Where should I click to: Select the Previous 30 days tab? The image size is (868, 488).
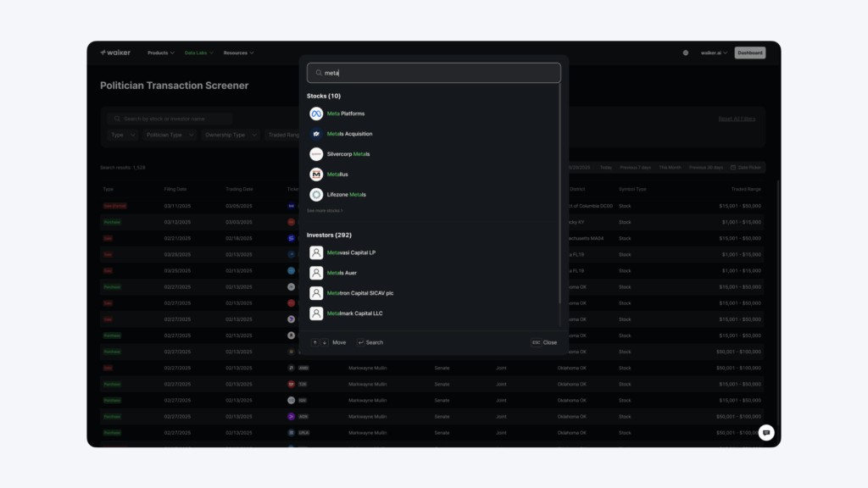tap(706, 167)
